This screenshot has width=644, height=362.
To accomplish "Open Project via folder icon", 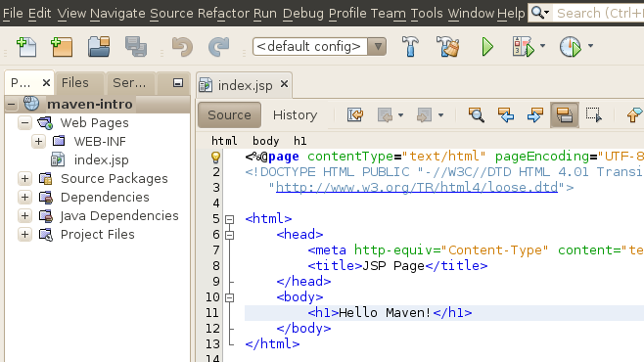I will pyautogui.click(x=99, y=46).
